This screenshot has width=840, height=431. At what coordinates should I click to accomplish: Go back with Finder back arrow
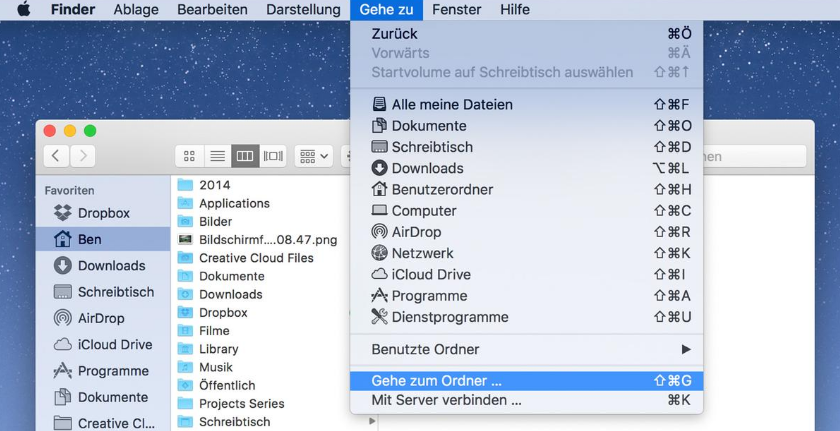coord(56,156)
